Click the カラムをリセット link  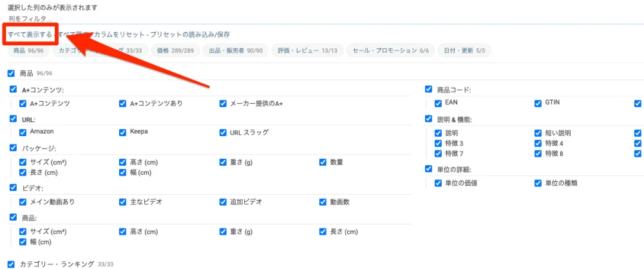[120, 35]
